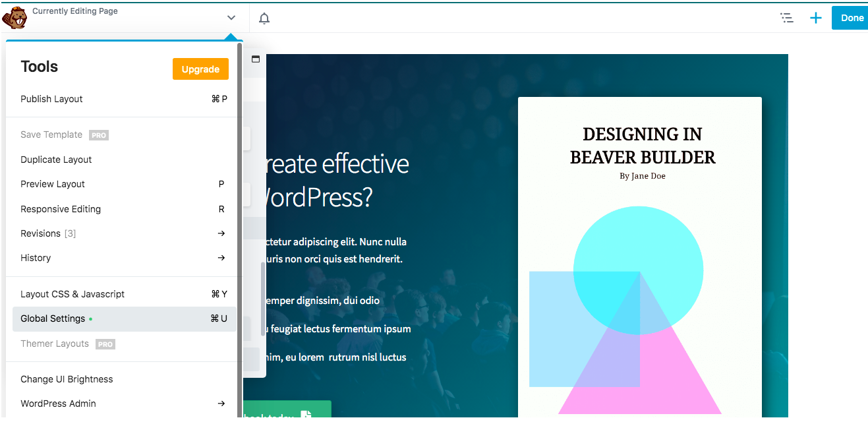Image resolution: width=868 pixels, height=422 pixels.
Task: Toggle Change UI Brightness
Action: pyautogui.click(x=67, y=379)
